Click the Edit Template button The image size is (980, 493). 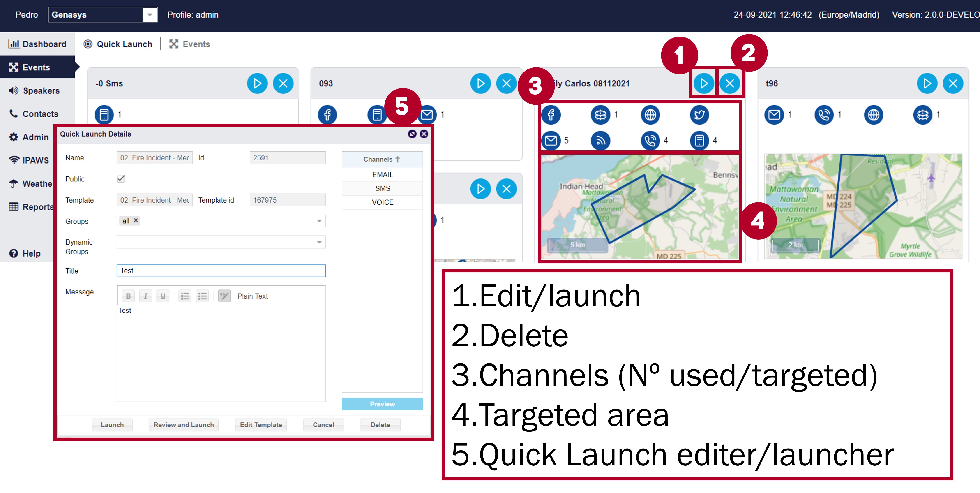(261, 424)
